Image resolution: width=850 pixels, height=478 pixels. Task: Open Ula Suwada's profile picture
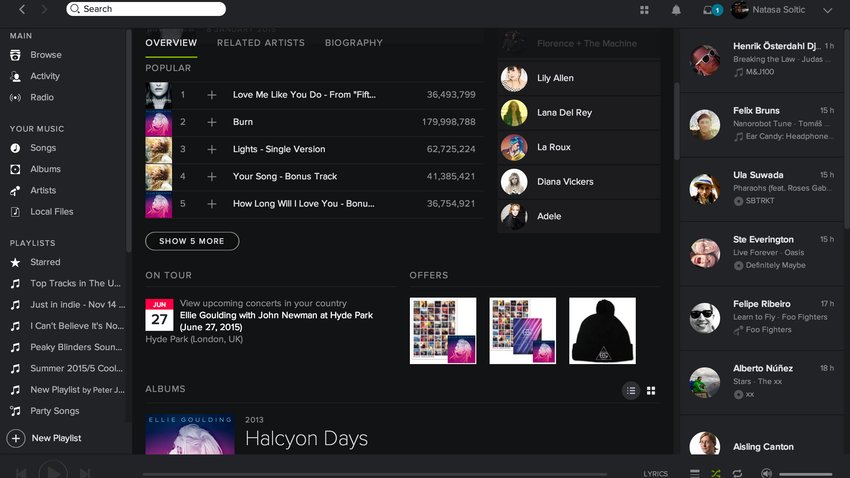705,189
